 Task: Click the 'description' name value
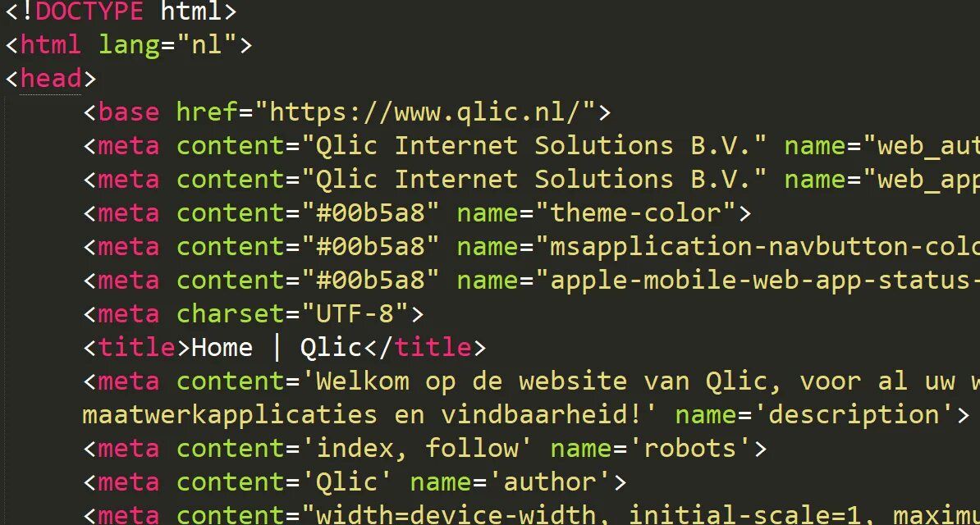[854, 416]
